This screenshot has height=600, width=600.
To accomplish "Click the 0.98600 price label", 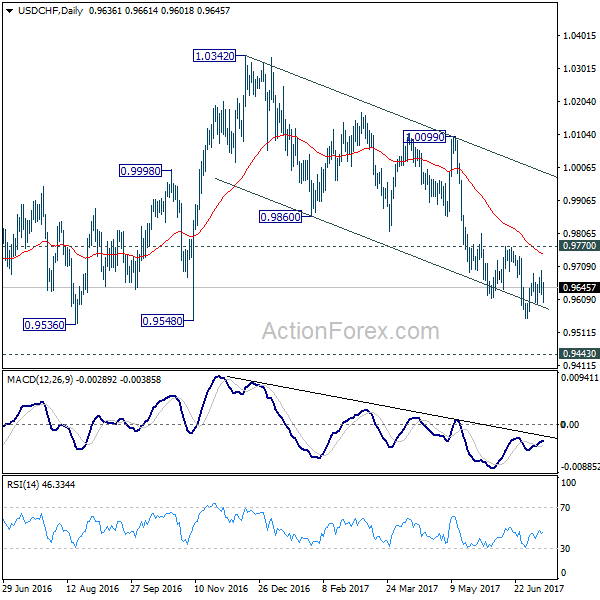I will pyautogui.click(x=280, y=217).
